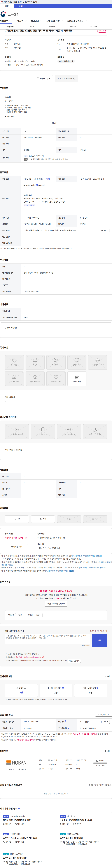Click the 장애인용 화장실 facility icon

coord(69,431)
